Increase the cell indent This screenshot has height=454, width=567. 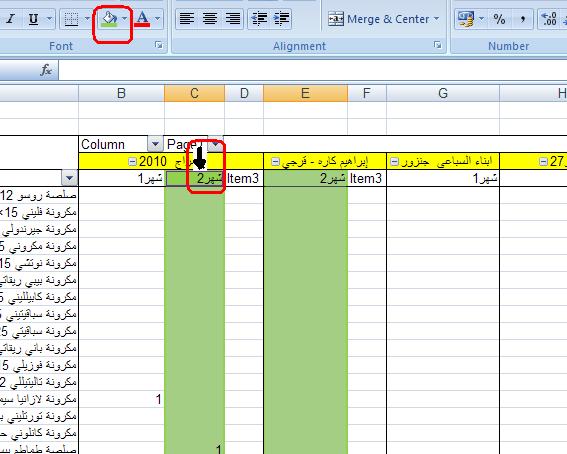[281, 19]
